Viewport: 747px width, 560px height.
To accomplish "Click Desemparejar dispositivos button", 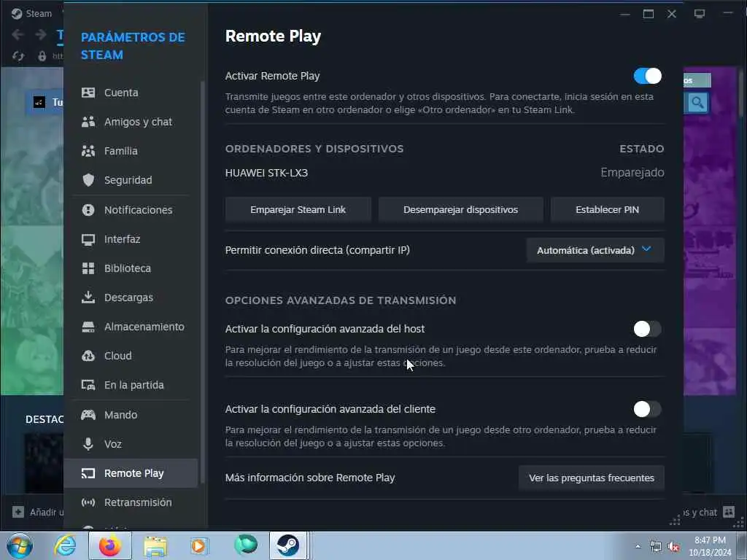I will click(461, 209).
